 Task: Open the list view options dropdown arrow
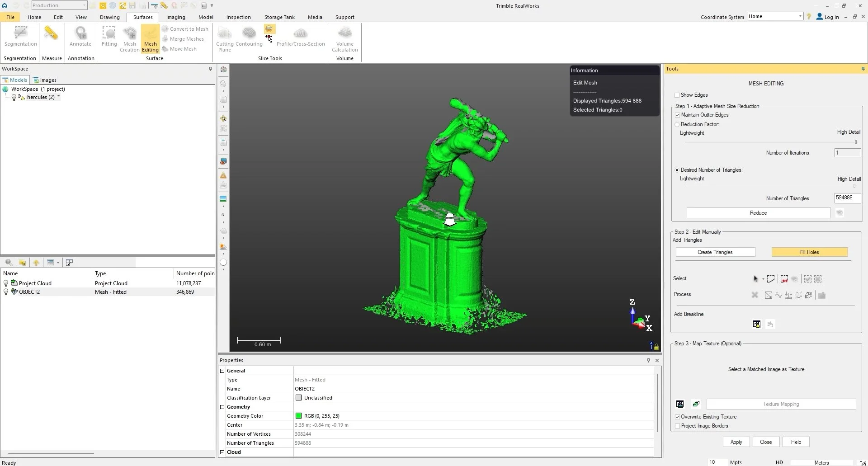[x=58, y=263]
